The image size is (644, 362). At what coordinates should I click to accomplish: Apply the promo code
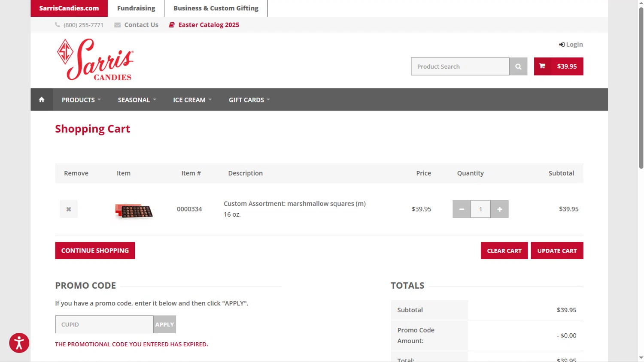click(x=164, y=324)
